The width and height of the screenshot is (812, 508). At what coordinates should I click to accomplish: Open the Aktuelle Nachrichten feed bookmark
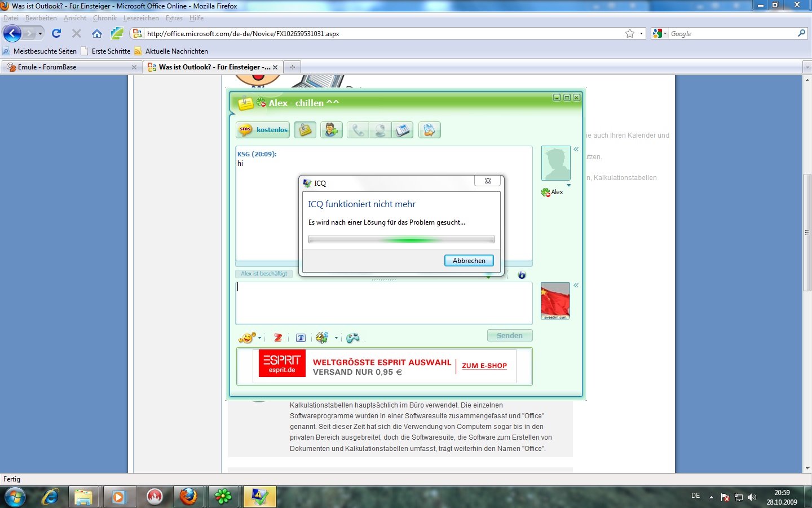pos(171,51)
